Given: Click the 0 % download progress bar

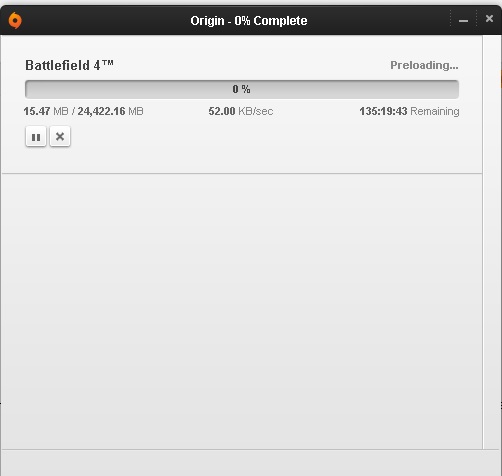Looking at the screenshot, I should [x=242, y=89].
